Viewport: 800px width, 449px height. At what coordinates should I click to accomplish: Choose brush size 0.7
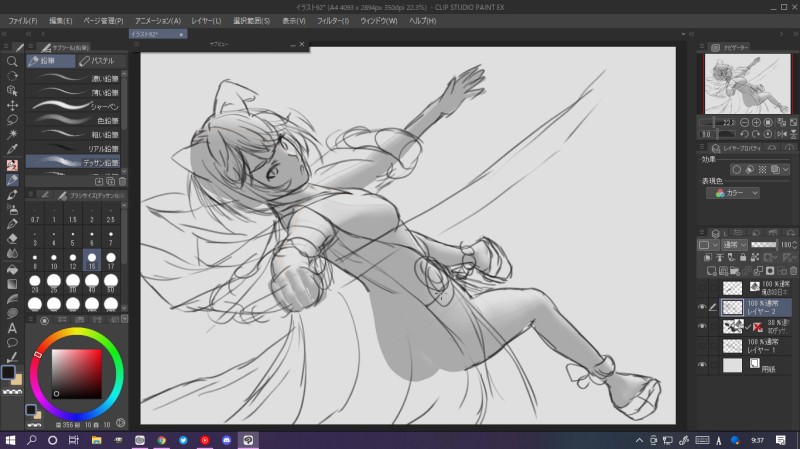pos(35,215)
